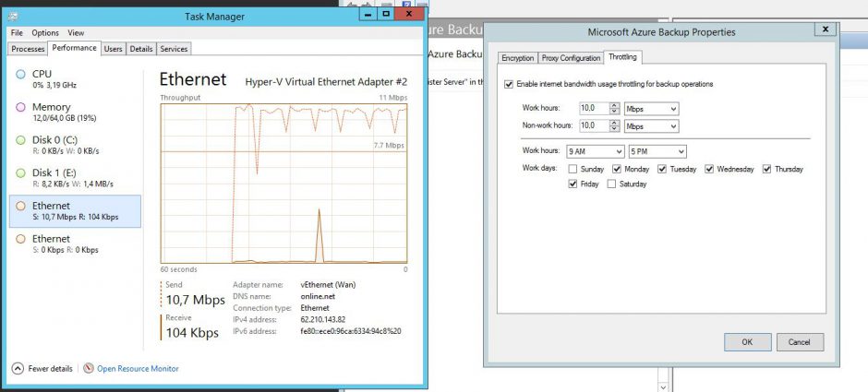868x392 pixels.
Task: Click the Fewer details arrow icon
Action: pos(18,368)
